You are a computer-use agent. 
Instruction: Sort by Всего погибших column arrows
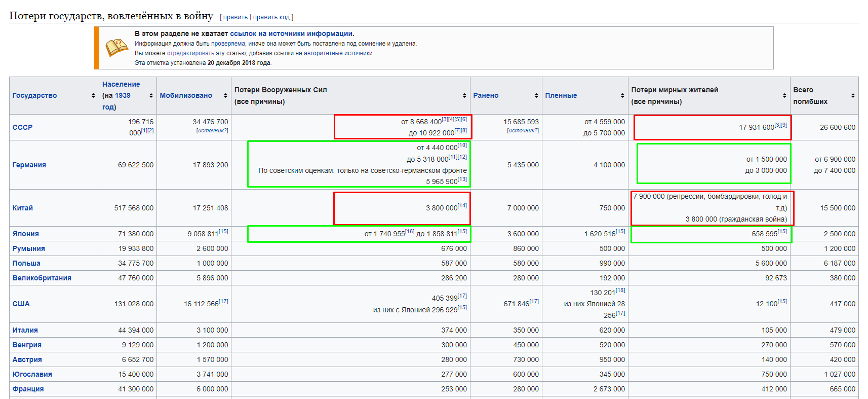pyautogui.click(x=853, y=96)
